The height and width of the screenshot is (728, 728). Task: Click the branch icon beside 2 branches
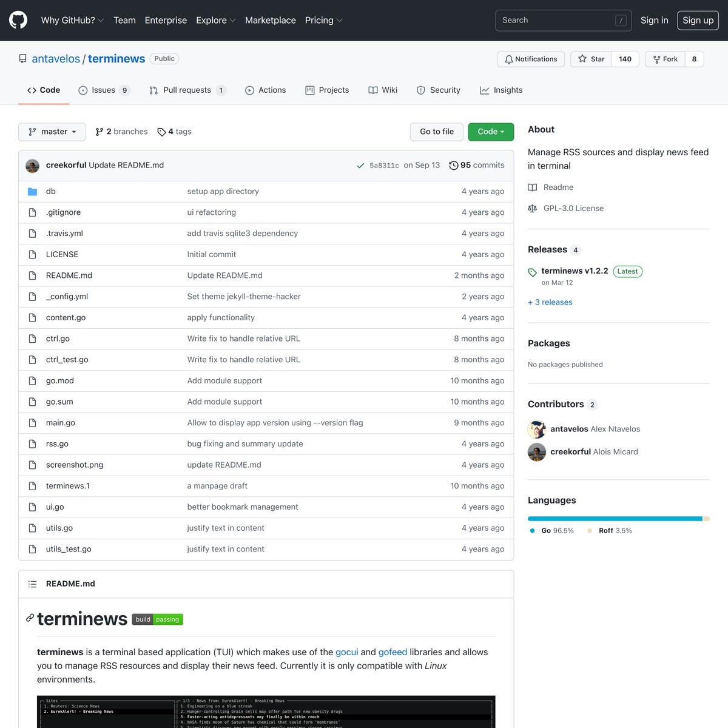pos(99,132)
